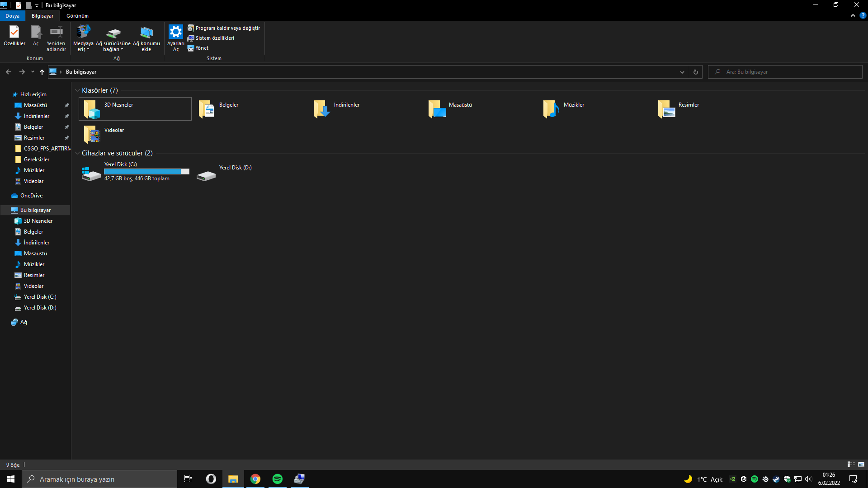Viewport: 868px width, 488px height.
Task: Go up one folder level arrow
Action: point(42,72)
